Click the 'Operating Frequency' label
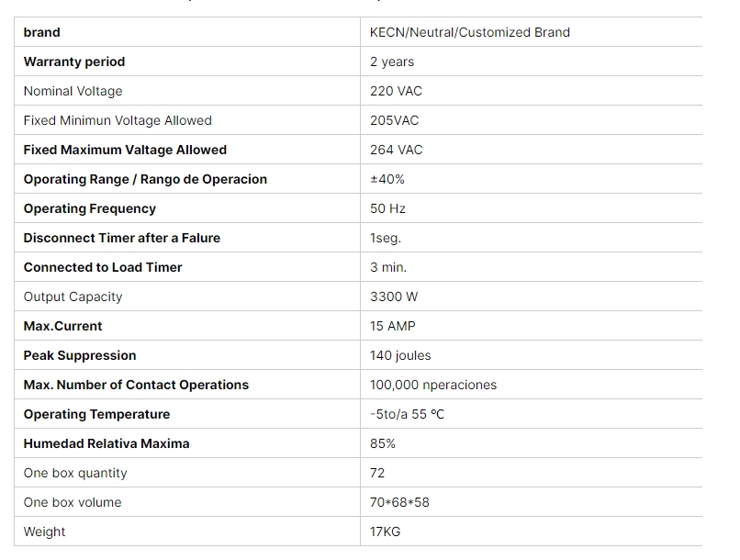This screenshot has height=560, width=740. click(x=90, y=208)
